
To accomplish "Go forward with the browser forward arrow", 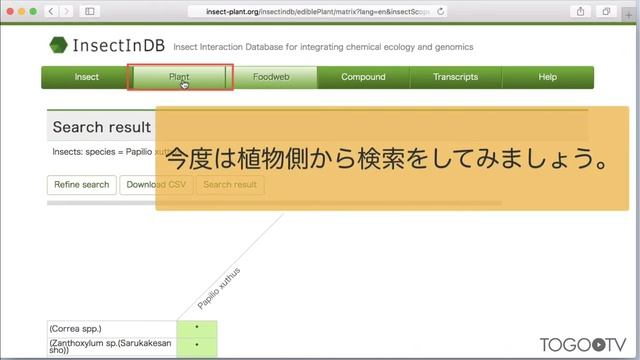I will coord(67,11).
